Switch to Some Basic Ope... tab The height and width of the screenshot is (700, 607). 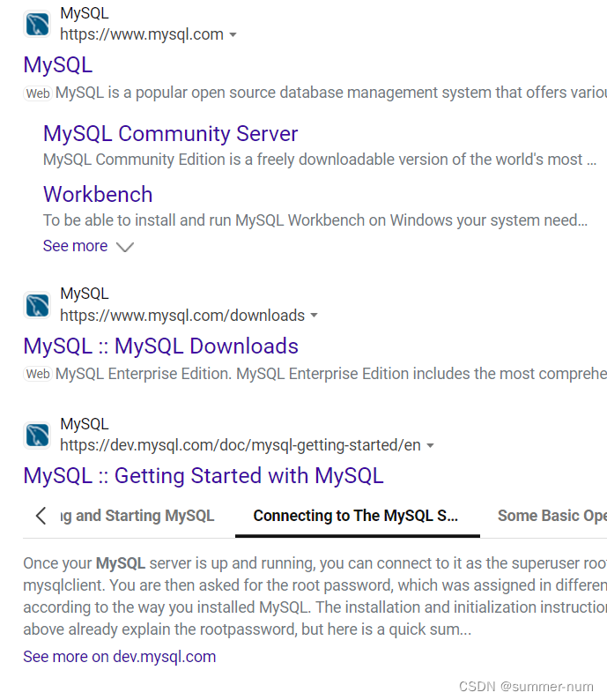[552, 516]
